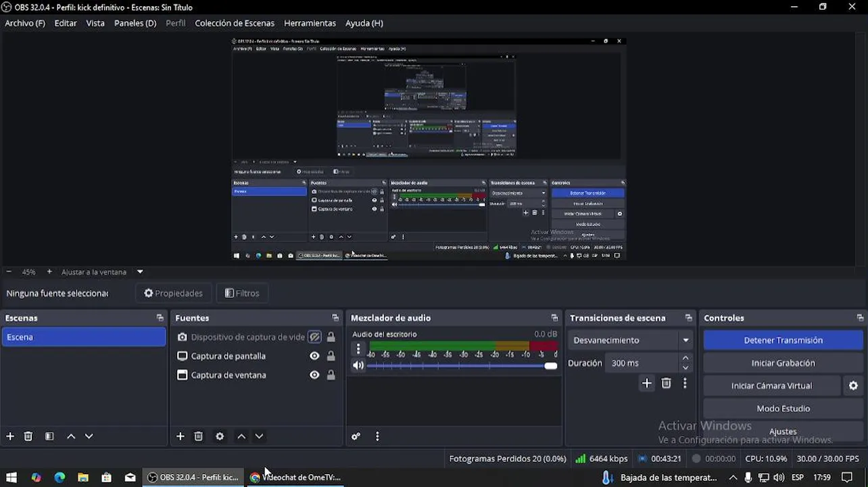Show hidden system tray icons chevron
Screen dimensions: 868x487
733,478
